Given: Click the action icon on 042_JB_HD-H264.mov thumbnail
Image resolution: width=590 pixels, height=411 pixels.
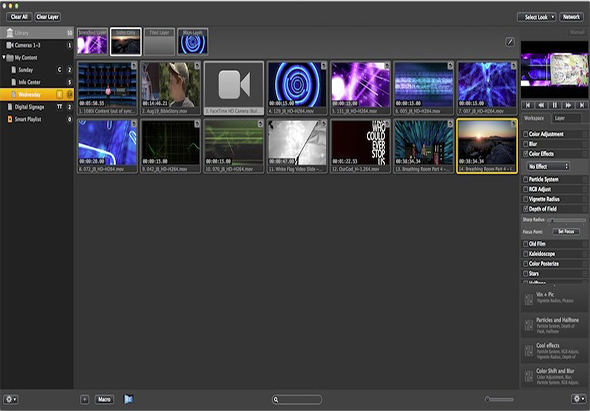Looking at the screenshot, I should pos(197,124).
